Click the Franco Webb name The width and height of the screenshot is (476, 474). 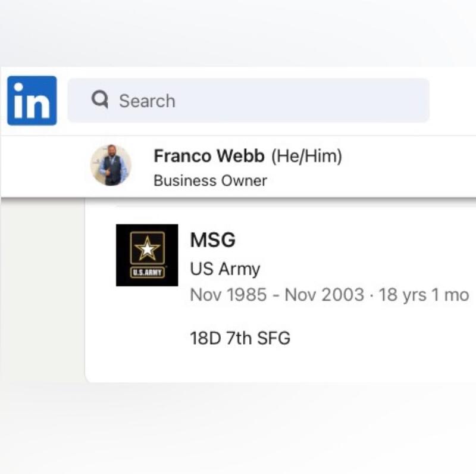[x=209, y=156]
